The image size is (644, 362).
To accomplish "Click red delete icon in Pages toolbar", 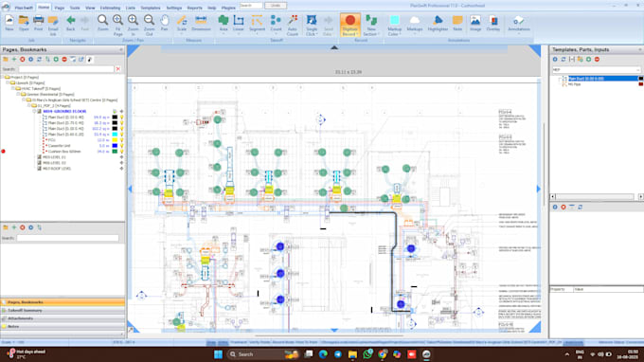I will point(22,60).
